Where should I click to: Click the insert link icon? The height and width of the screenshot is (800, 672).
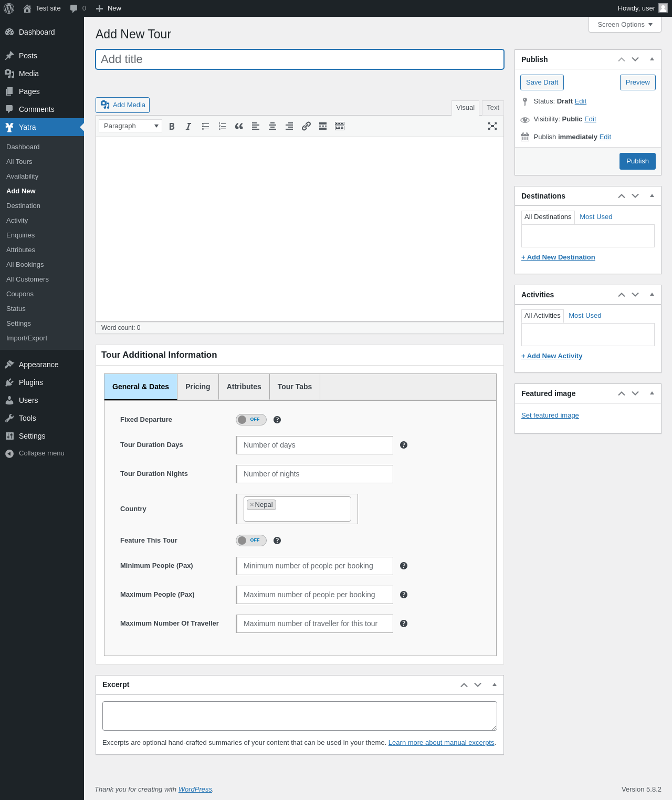pos(306,126)
